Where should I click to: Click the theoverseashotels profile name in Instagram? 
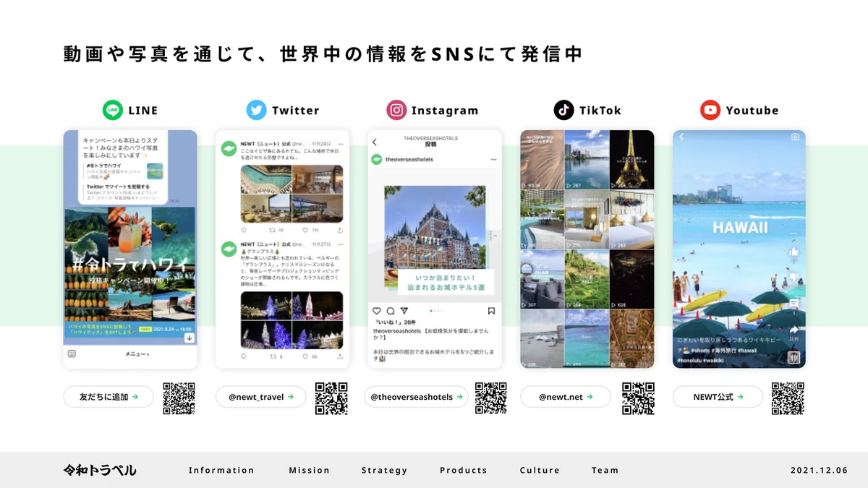point(409,159)
